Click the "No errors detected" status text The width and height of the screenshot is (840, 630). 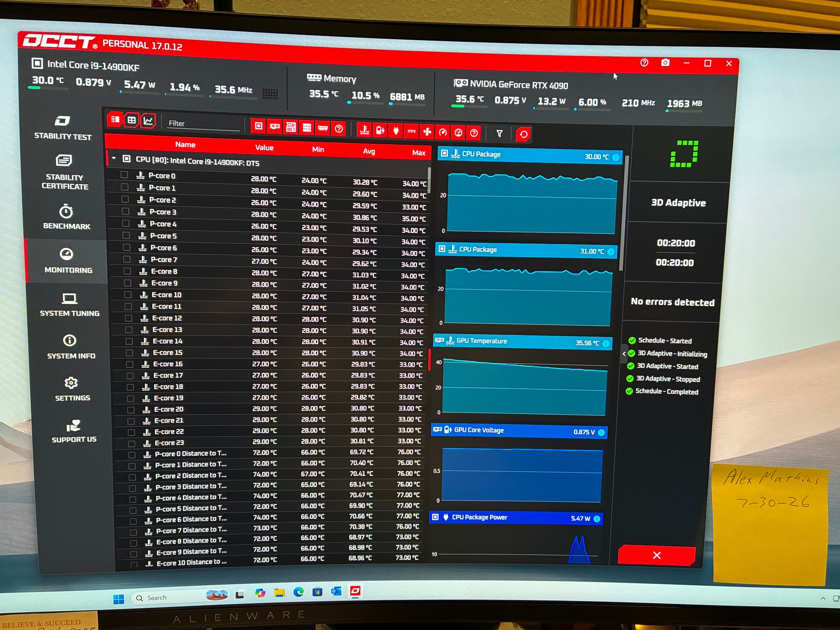click(673, 302)
